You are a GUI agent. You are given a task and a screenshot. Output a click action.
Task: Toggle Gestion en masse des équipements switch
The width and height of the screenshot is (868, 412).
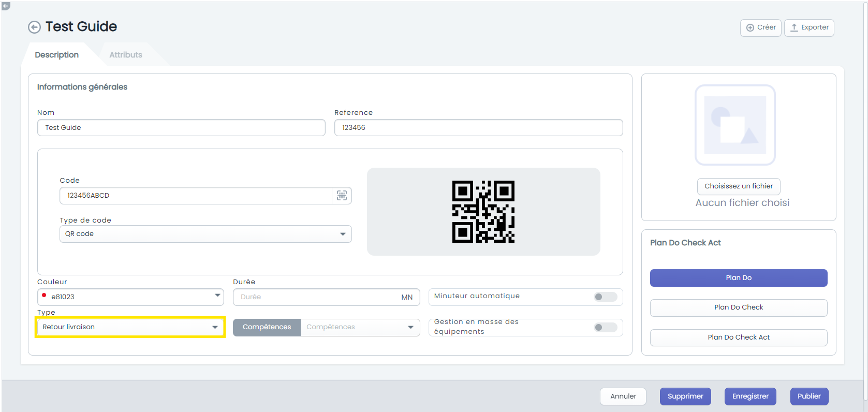tap(605, 327)
